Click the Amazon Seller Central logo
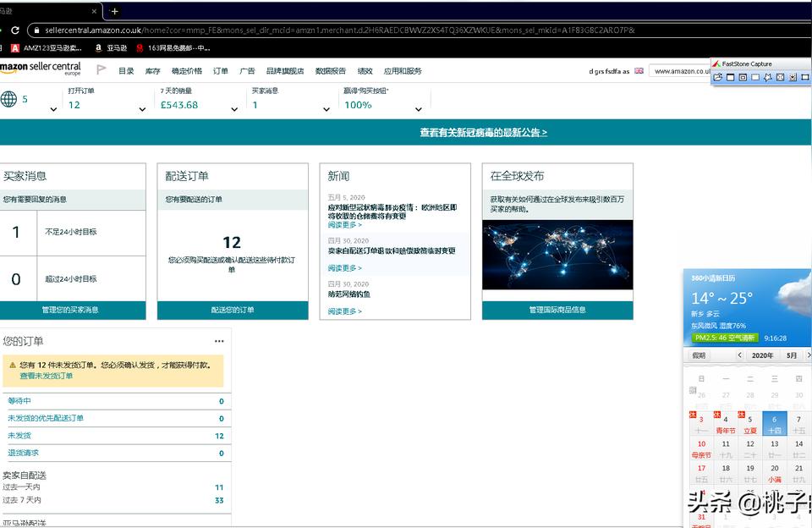 pos(41,69)
